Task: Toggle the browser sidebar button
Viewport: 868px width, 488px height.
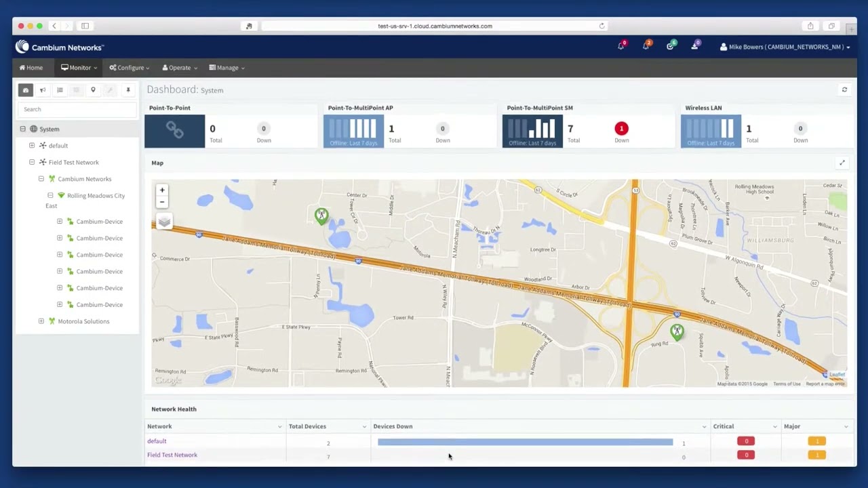Action: [85, 26]
